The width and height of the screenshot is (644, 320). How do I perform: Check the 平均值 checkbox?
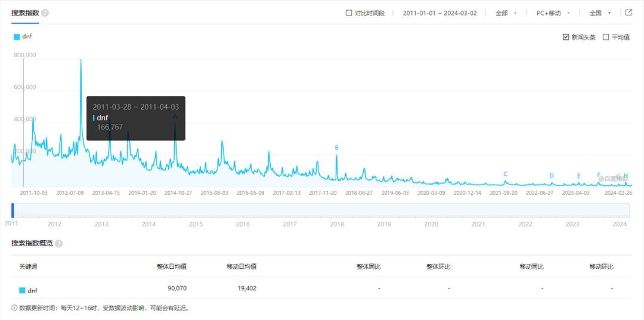[606, 38]
